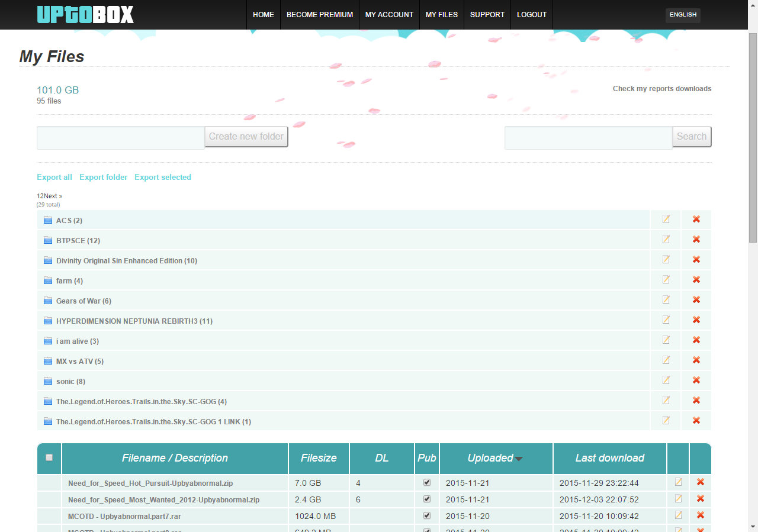Open the BECOME PREMIUM page
Viewport: 758px width, 532px height.
[320, 15]
